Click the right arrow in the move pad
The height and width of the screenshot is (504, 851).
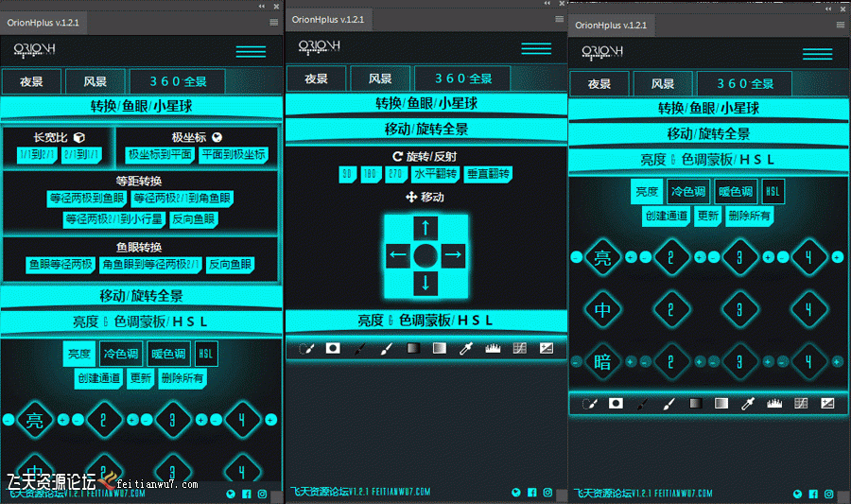tap(453, 254)
